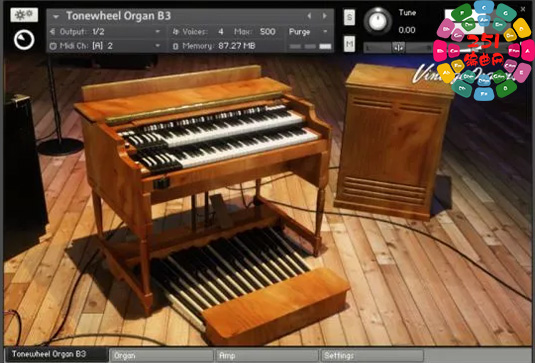535x363 pixels.
Task: Click the voices icon beside Voices label
Action: pyautogui.click(x=176, y=32)
